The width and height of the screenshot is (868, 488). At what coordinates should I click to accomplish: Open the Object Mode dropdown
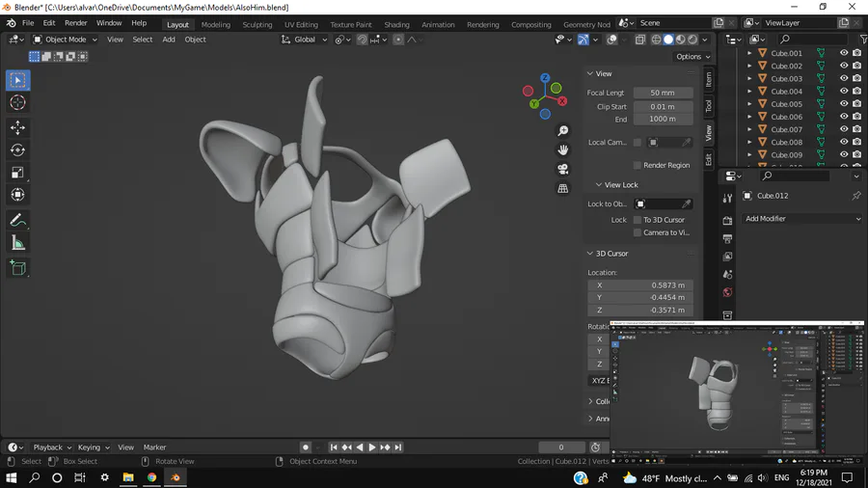click(x=65, y=40)
